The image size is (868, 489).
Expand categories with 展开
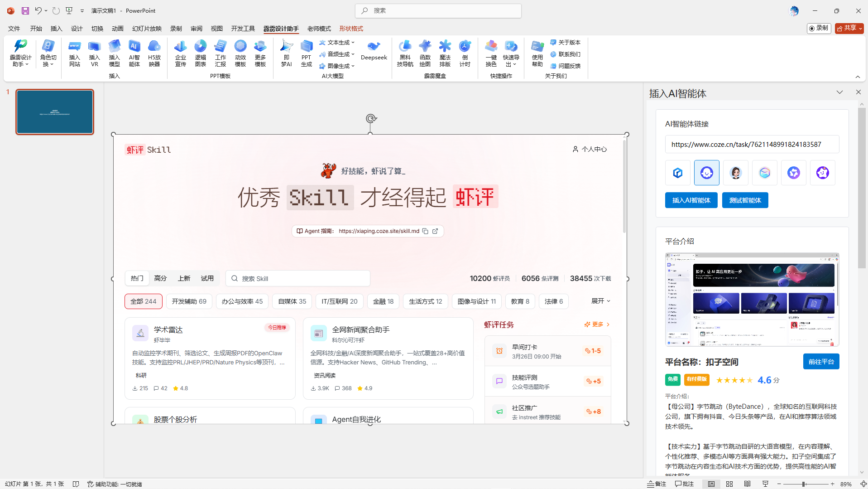600,301
